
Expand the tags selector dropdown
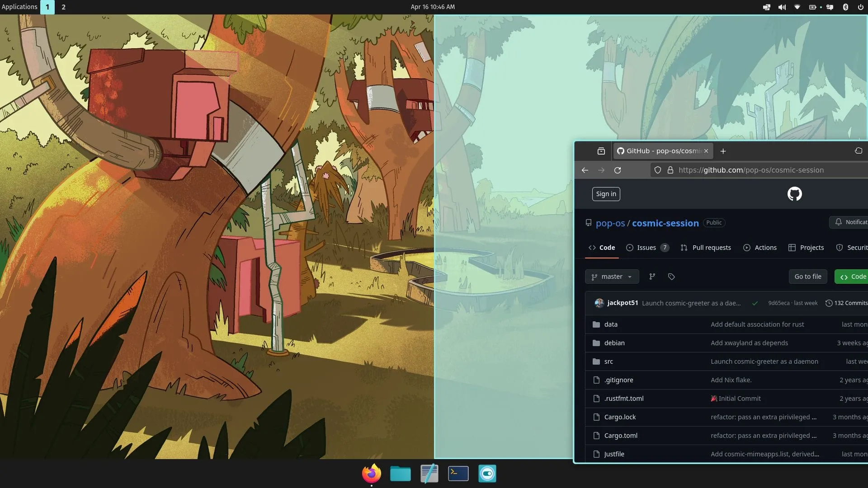click(x=671, y=276)
